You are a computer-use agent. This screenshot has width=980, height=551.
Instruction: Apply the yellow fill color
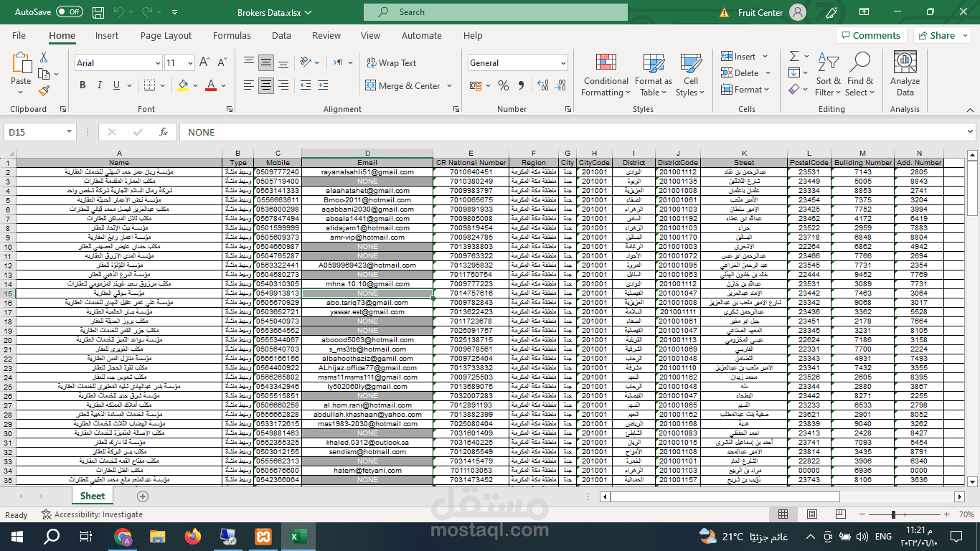183,85
